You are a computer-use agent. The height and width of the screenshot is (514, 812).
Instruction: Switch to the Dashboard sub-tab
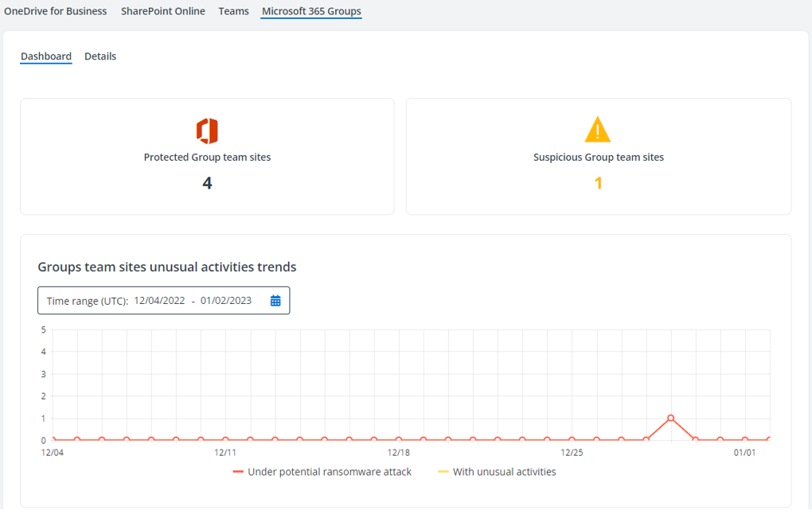tap(46, 56)
